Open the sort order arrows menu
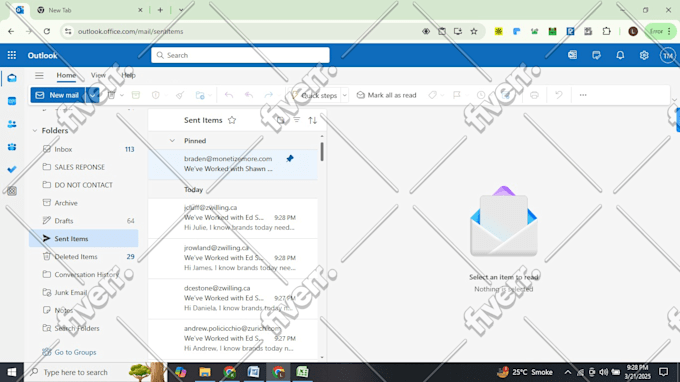The width and height of the screenshot is (680, 382). (313, 120)
